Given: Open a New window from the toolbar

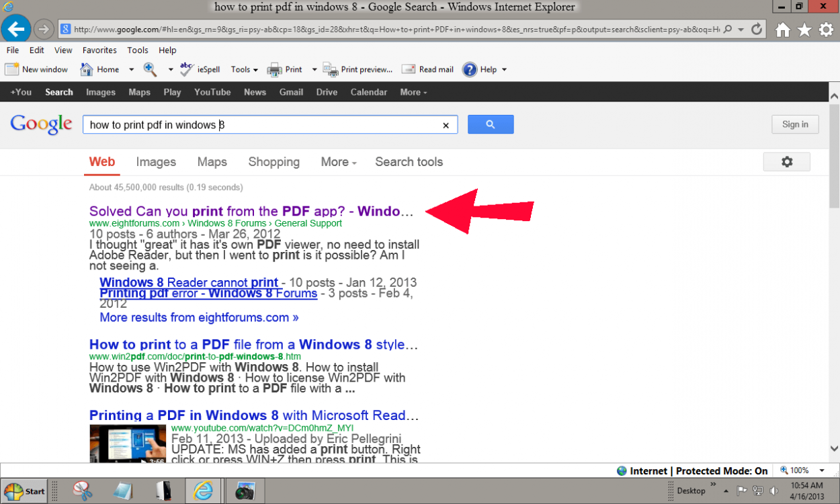Looking at the screenshot, I should [37, 69].
